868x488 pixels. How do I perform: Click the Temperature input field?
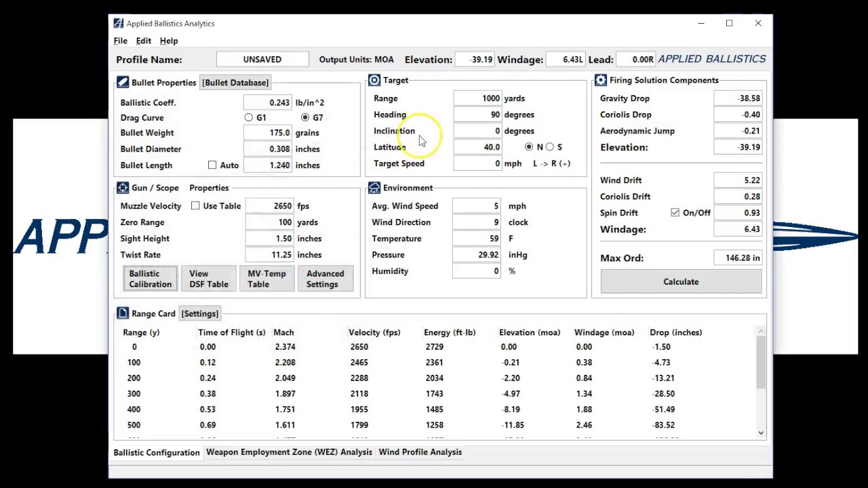pyautogui.click(x=477, y=239)
